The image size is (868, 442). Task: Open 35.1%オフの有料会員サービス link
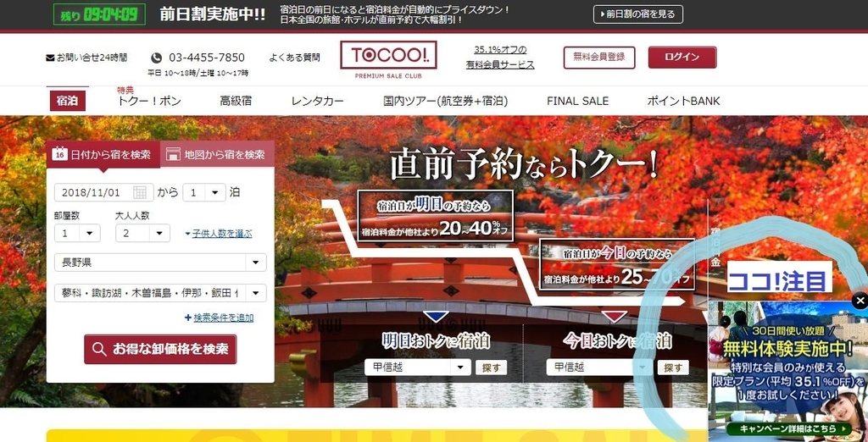tap(500, 58)
